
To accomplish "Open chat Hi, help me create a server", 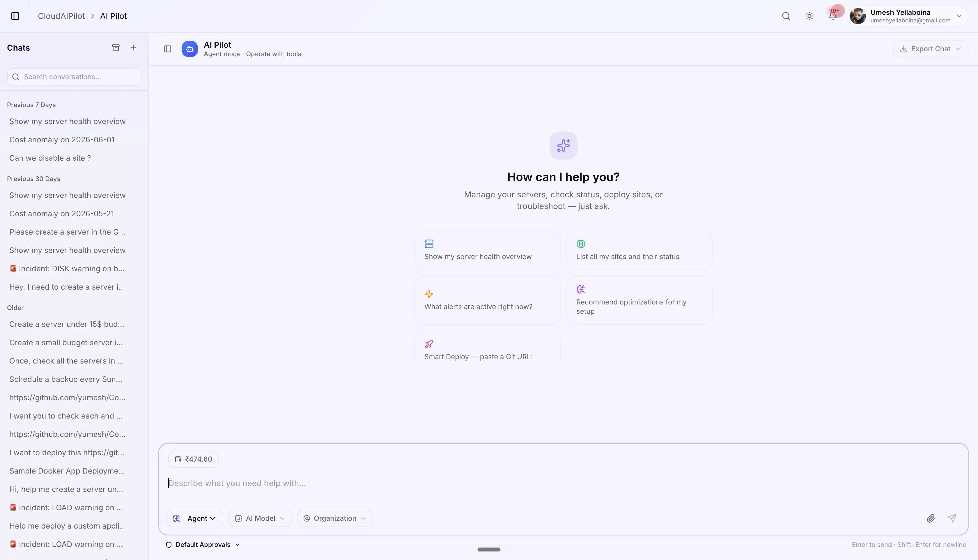I will point(74,489).
